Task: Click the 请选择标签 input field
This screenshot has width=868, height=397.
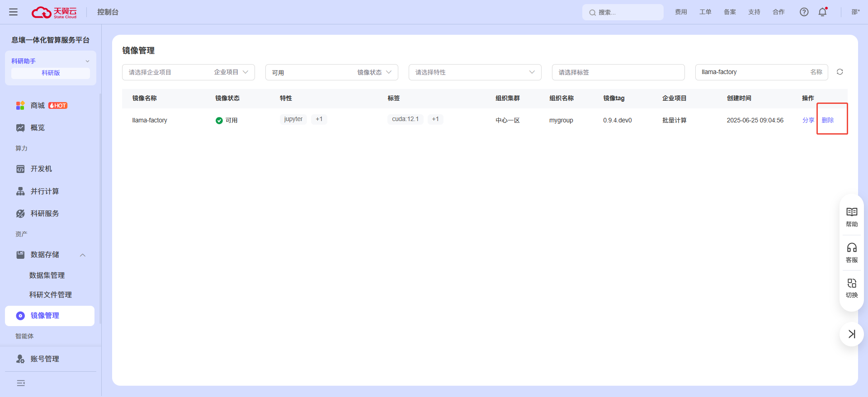Action: [x=618, y=72]
